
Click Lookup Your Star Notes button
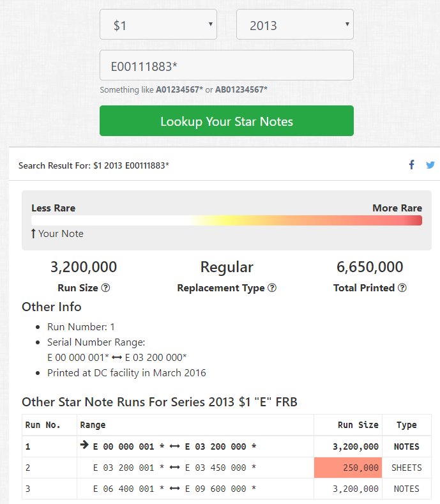pos(227,121)
